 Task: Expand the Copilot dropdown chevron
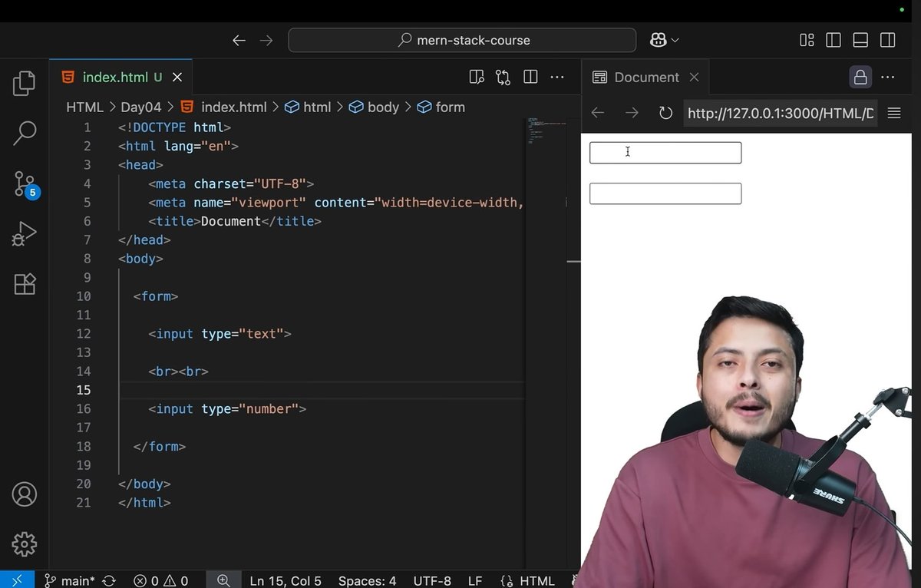coord(675,41)
